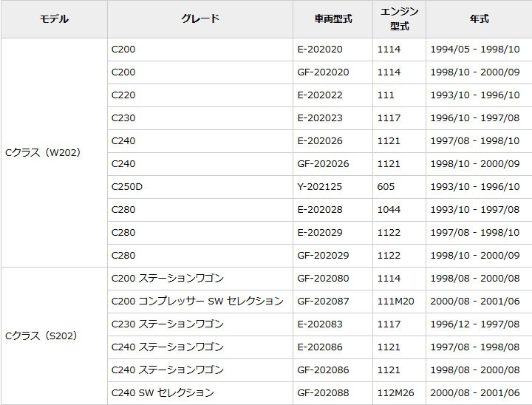This screenshot has height=405, width=532.
Task: Click the エンジン型式 column header
Action: 399,19
